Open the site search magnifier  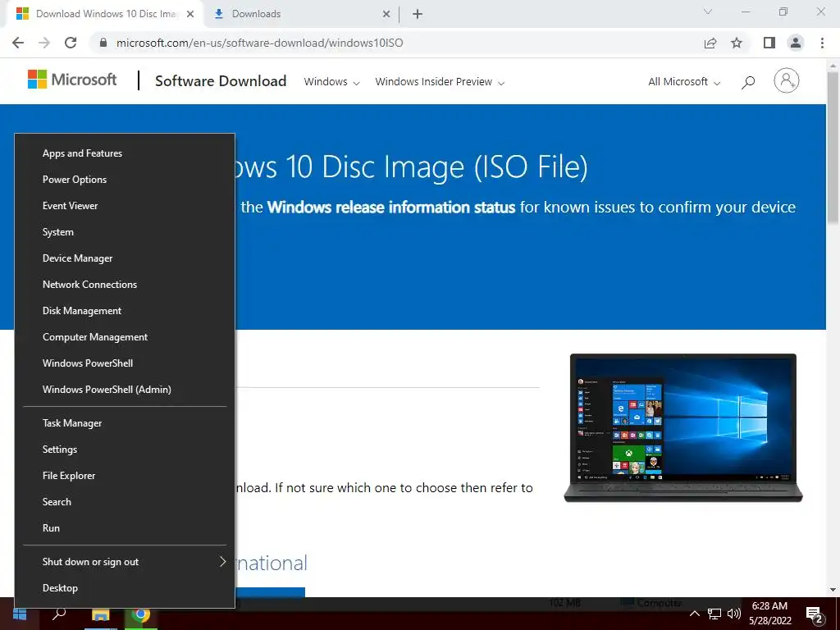748,82
